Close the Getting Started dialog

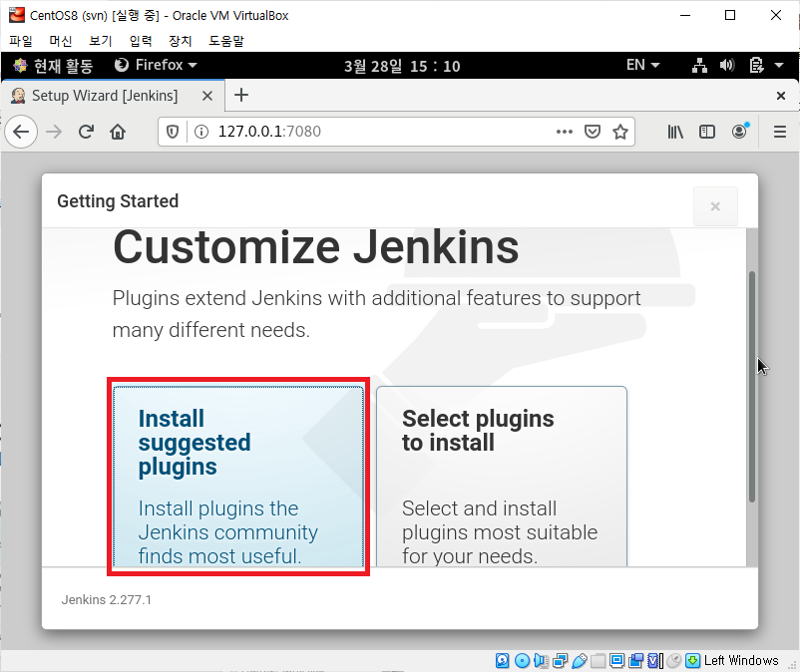(715, 206)
